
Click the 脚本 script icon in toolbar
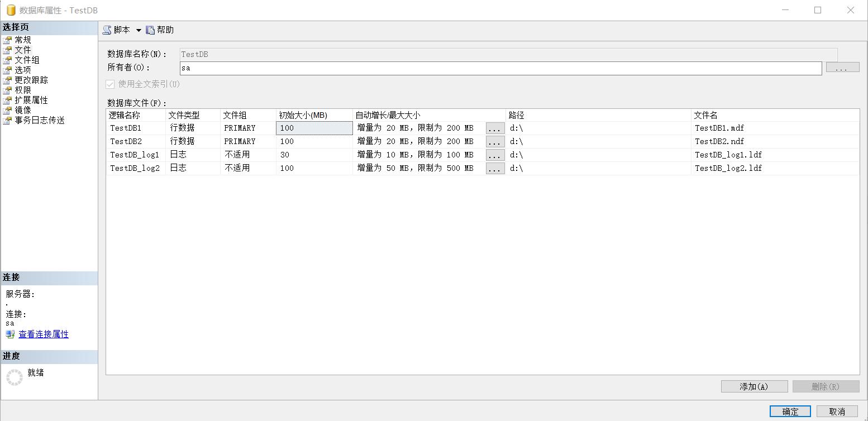107,30
